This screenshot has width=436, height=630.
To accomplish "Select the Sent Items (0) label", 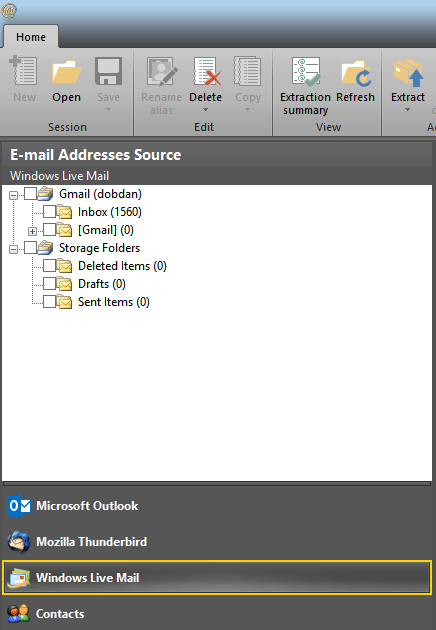I will [x=114, y=302].
